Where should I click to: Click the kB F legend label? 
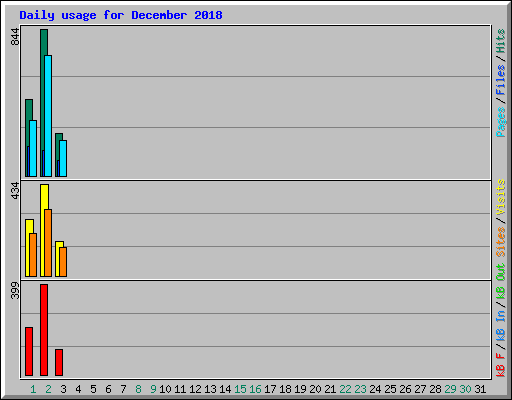point(501,364)
